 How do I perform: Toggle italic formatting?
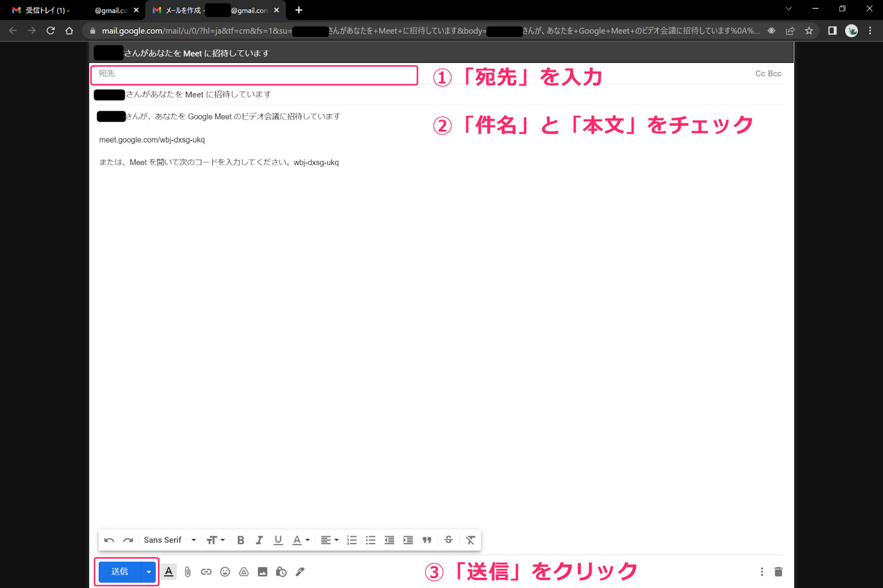(x=259, y=540)
